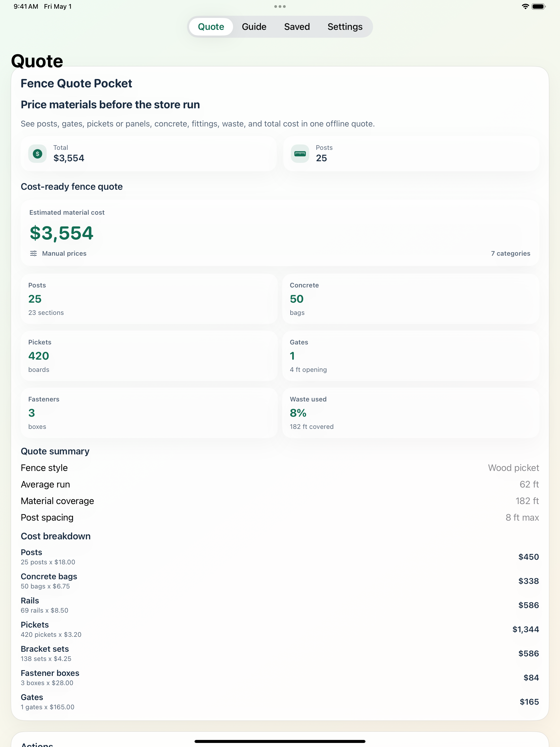Open the Gates 4 ft opening card
Image resolution: width=560 pixels, height=747 pixels.
(x=411, y=356)
